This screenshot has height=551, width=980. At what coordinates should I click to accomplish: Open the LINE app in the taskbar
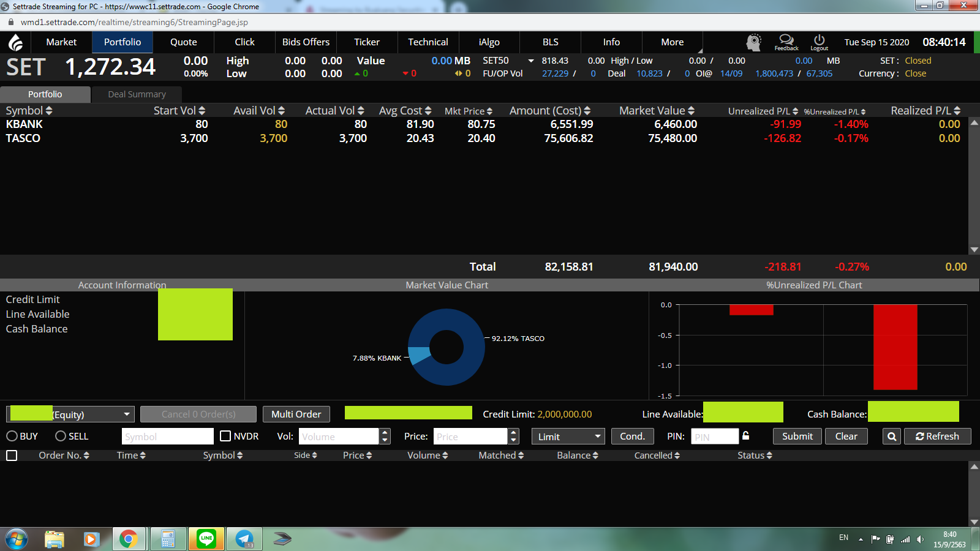[206, 539]
